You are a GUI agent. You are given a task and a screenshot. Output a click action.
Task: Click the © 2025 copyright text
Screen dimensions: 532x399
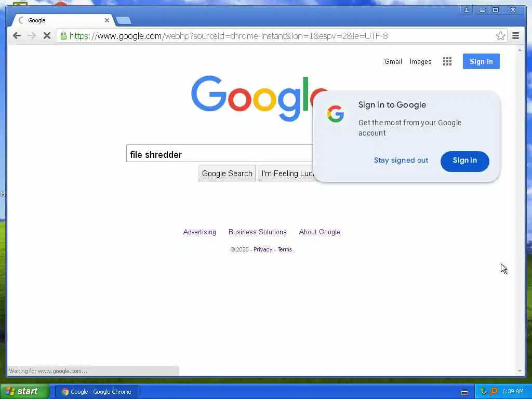point(240,249)
